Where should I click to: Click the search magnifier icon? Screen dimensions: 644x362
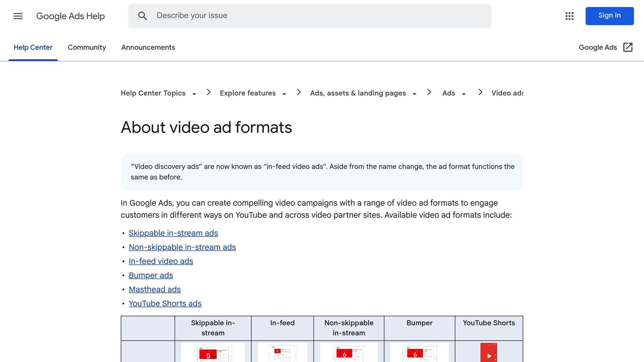(142, 16)
